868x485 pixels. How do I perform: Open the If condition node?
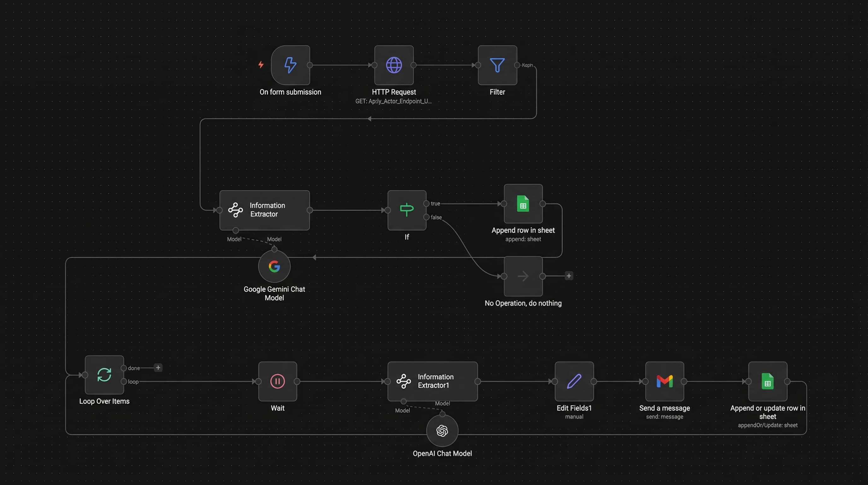pos(407,209)
